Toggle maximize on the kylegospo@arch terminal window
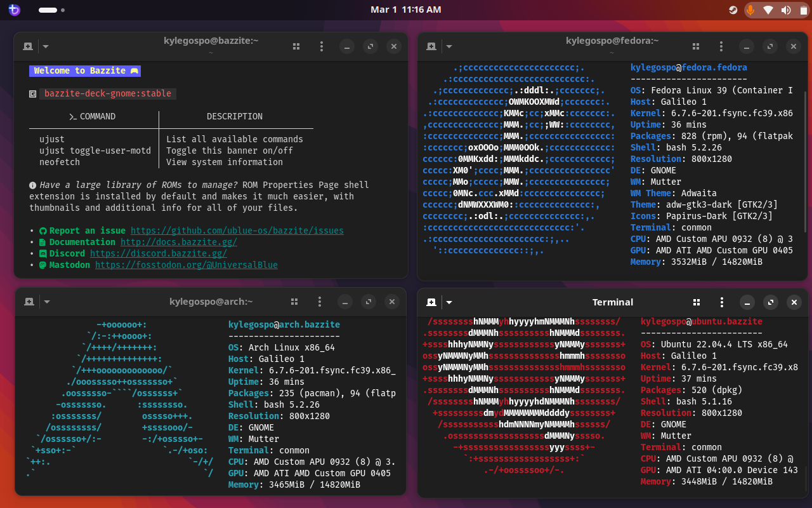This screenshot has height=508, width=812. (x=368, y=302)
